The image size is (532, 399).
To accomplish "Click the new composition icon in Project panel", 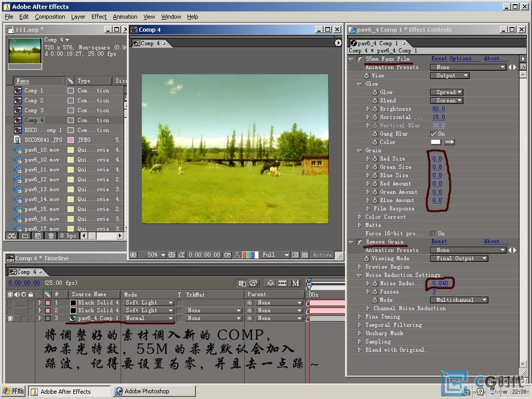I will pyautogui.click(x=38, y=236).
